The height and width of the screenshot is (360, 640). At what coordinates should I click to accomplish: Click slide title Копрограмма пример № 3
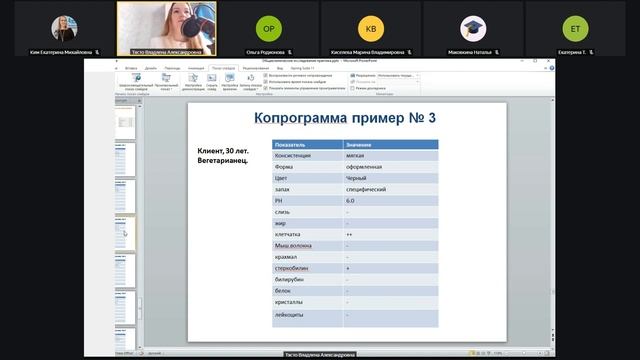tap(345, 118)
